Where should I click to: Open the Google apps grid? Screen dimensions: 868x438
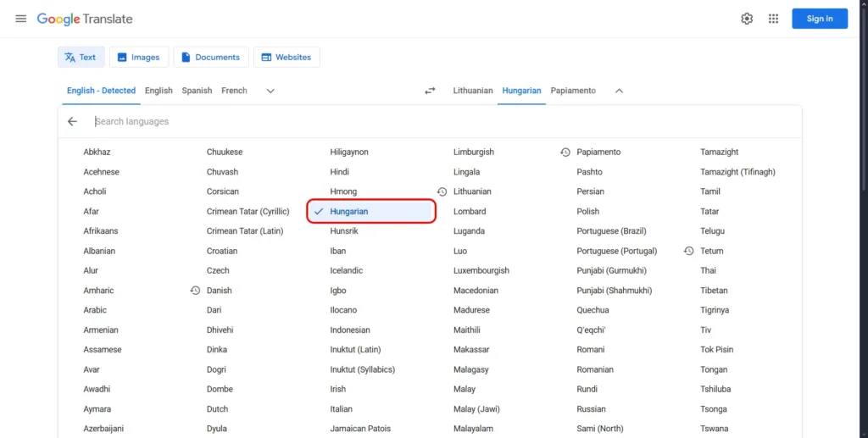[x=773, y=19]
